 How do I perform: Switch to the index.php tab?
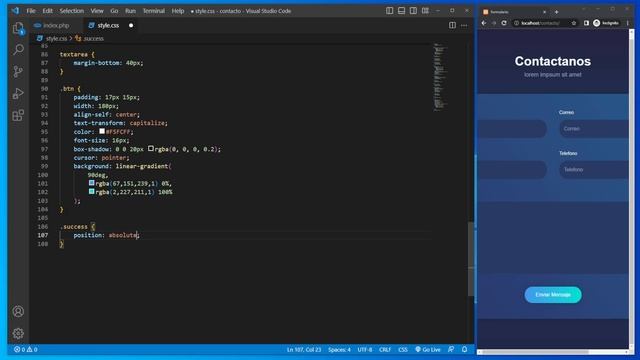pyautogui.click(x=56, y=25)
